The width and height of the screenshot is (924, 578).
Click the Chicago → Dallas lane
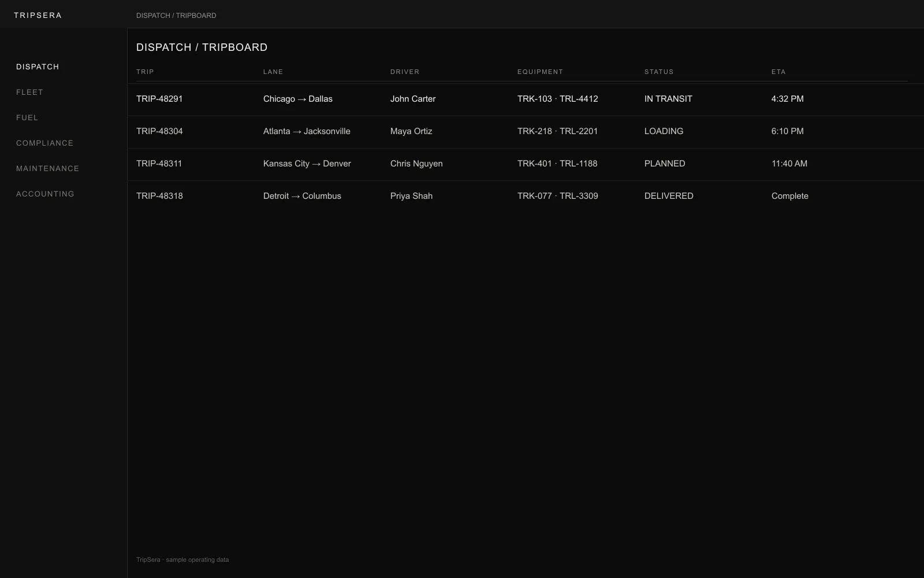point(298,99)
